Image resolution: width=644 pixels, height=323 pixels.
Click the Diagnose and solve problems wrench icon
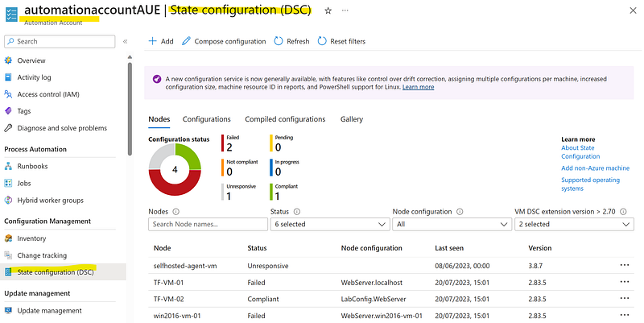(x=8, y=128)
